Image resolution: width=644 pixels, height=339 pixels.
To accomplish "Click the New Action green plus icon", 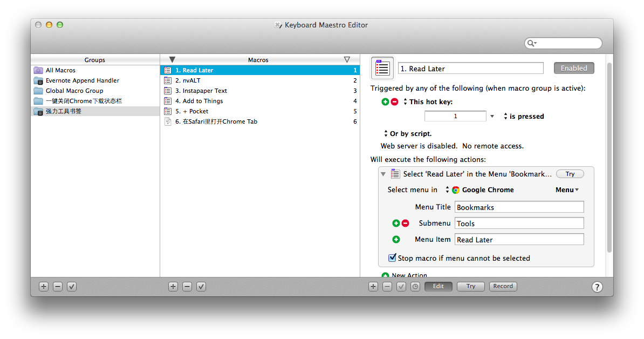I will [385, 275].
